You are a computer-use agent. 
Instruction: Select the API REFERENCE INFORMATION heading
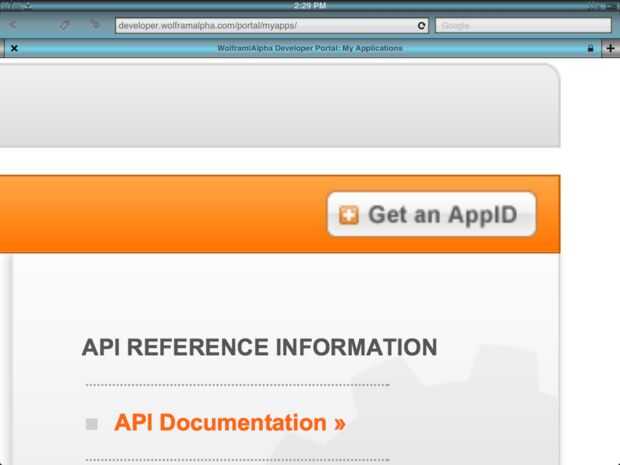(259, 347)
